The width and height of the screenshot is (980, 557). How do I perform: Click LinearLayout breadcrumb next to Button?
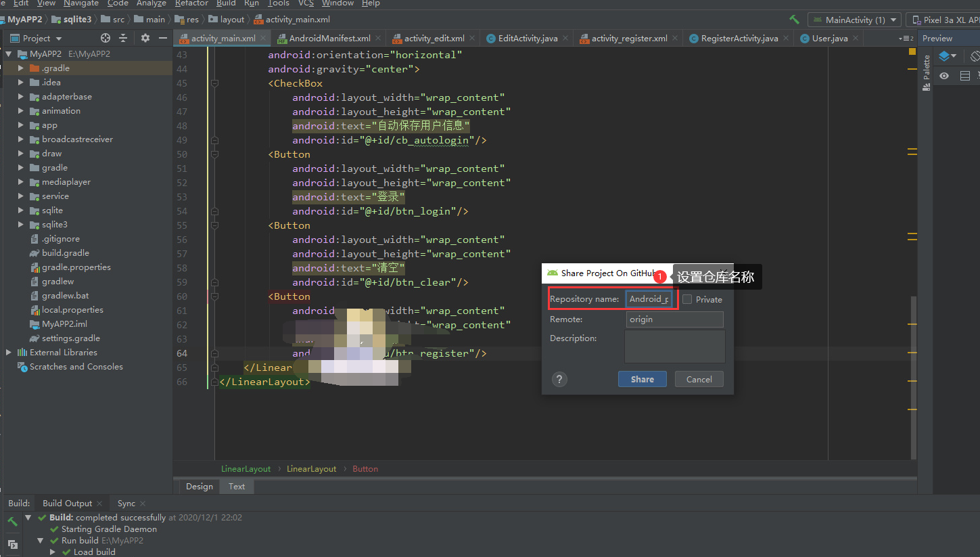311,468
